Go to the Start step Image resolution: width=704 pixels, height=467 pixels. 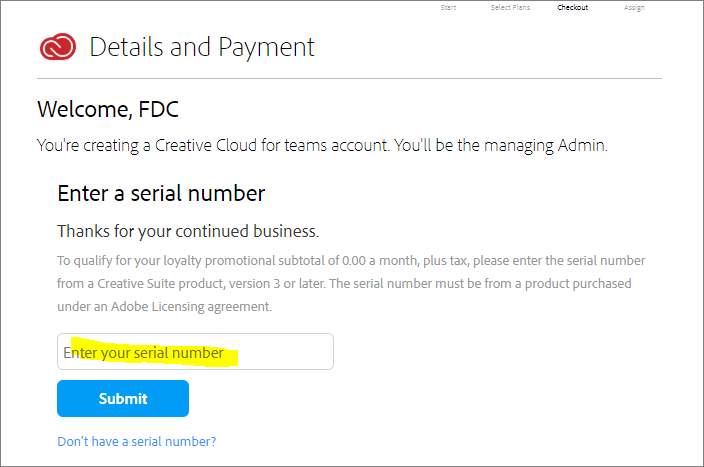448,8
